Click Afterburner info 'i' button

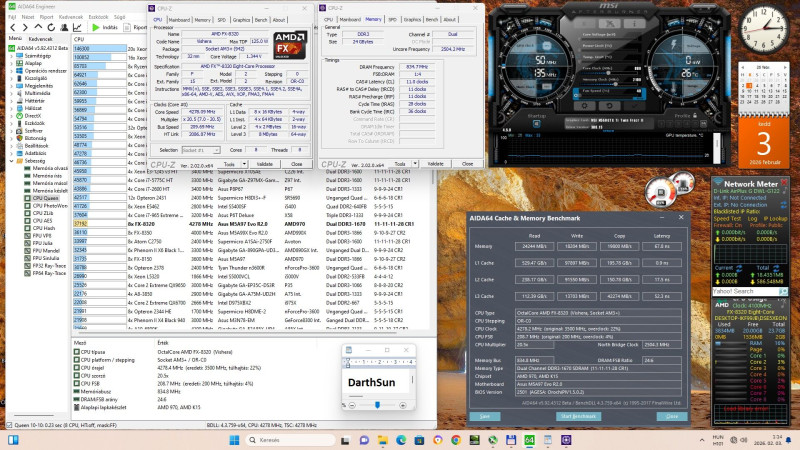click(x=634, y=23)
